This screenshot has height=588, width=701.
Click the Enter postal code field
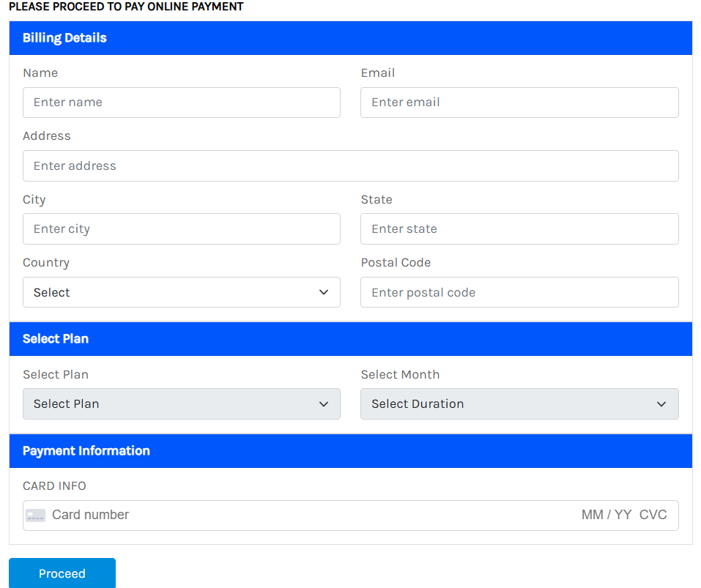519,292
